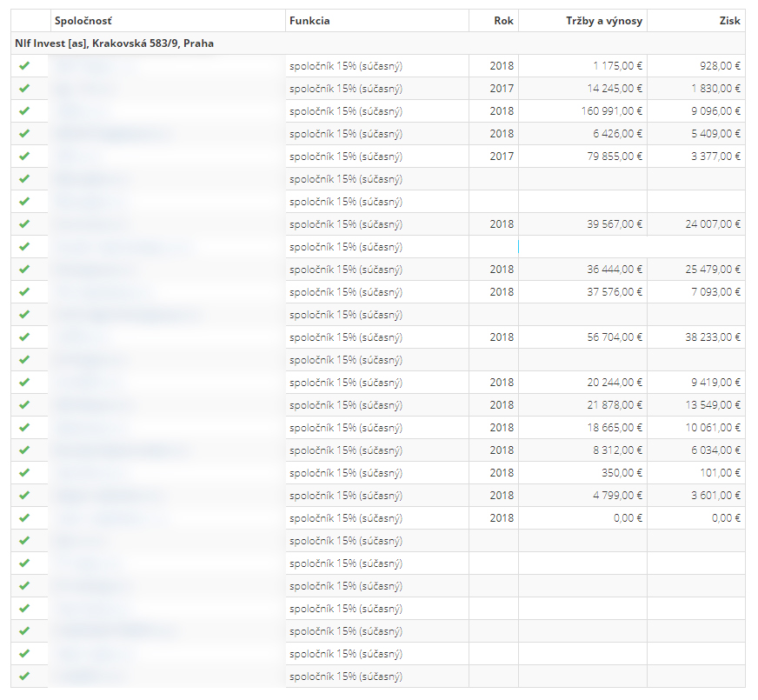Select the Nlf Invest [as] group header row
758x700 pixels.
pos(114,43)
